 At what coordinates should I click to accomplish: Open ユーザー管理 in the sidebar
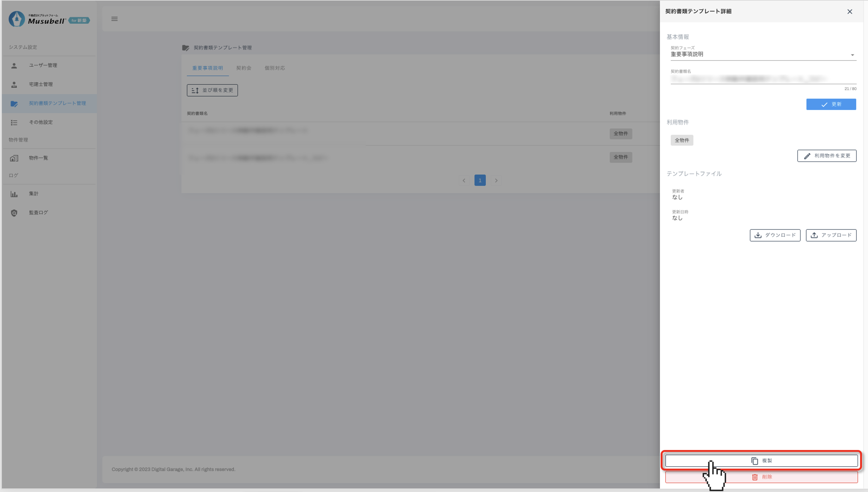pos(43,65)
